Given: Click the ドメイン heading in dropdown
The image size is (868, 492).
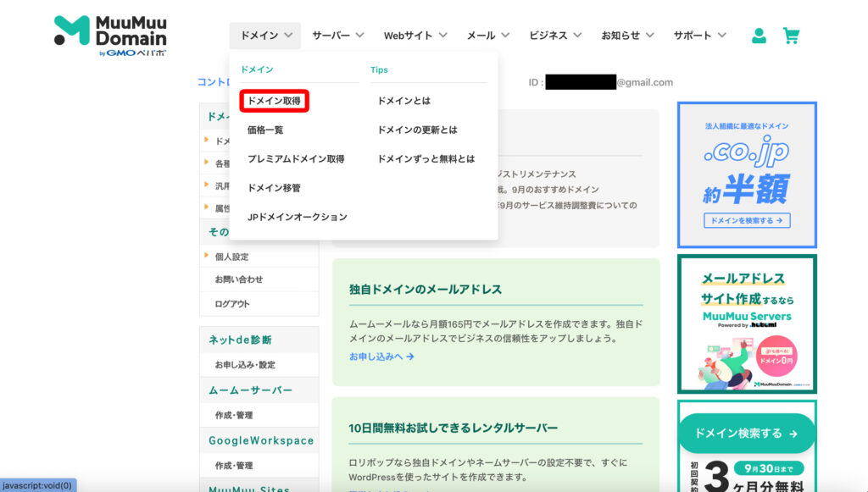Looking at the screenshot, I should click(257, 69).
